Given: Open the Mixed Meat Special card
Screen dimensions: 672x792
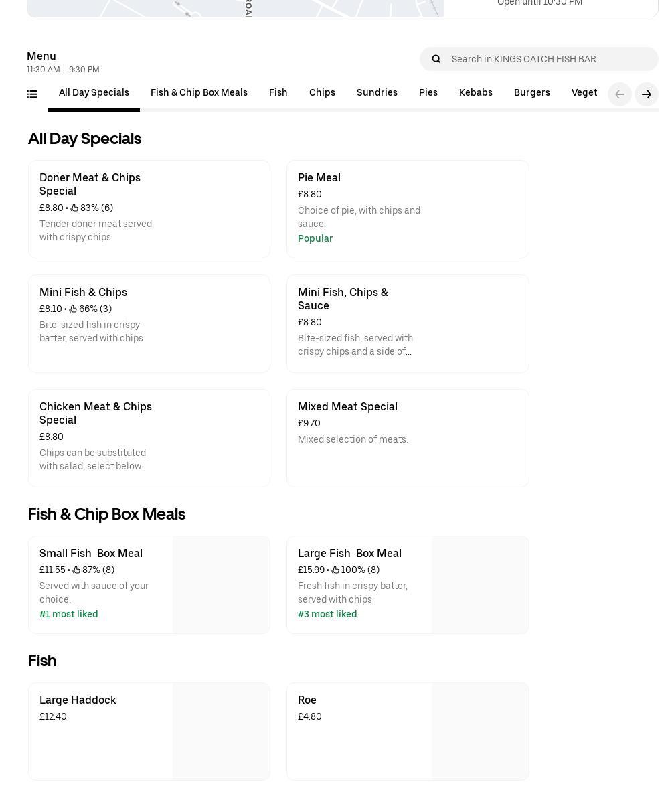Looking at the screenshot, I should click(408, 438).
